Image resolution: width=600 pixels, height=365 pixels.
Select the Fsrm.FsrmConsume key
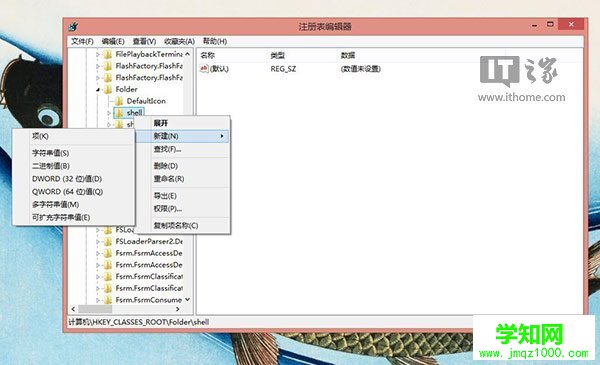pos(148,300)
